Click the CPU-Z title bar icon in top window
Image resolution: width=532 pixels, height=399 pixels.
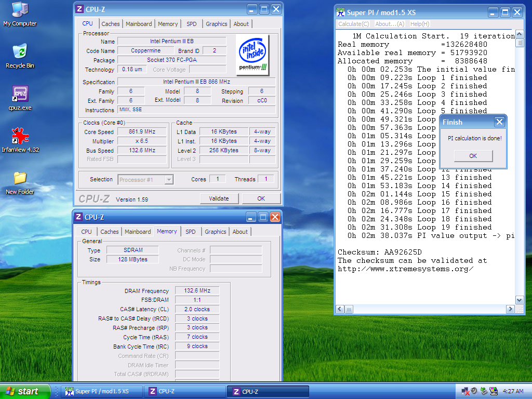[x=79, y=9]
